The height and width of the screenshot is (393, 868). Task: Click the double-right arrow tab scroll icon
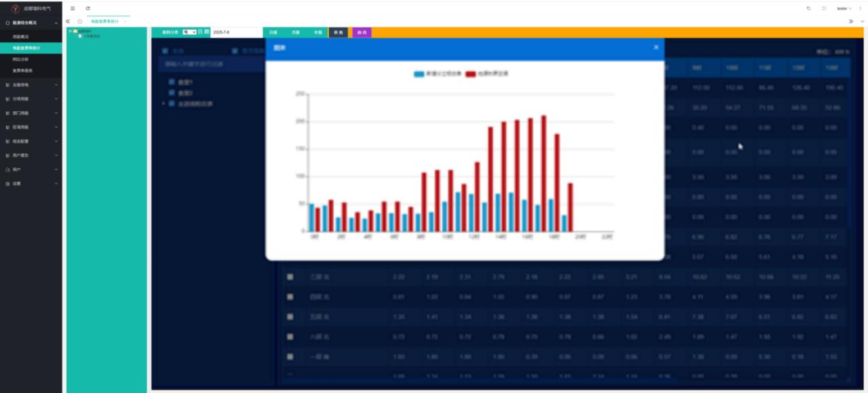click(x=851, y=21)
